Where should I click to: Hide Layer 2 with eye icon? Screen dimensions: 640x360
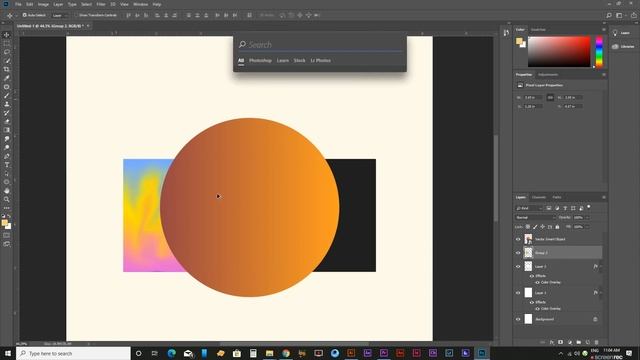pos(518,267)
